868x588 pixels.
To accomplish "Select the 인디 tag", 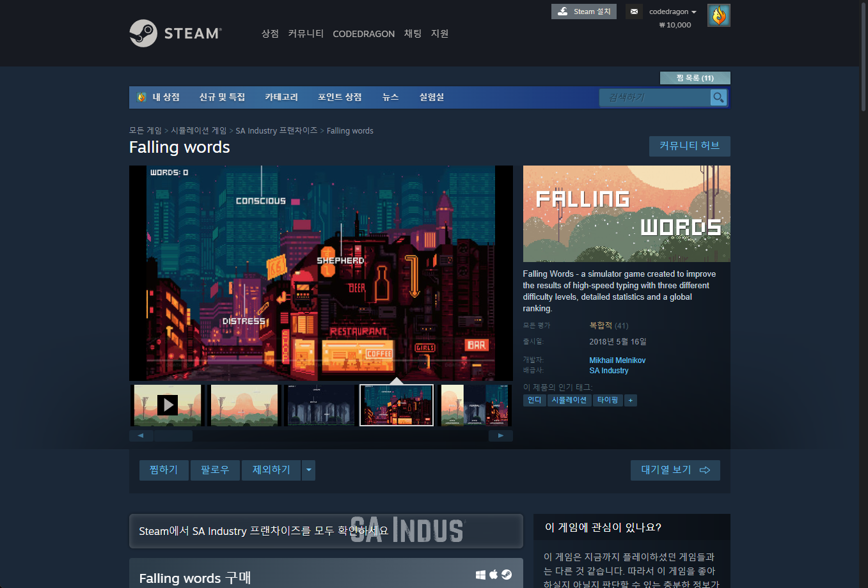I will 534,400.
